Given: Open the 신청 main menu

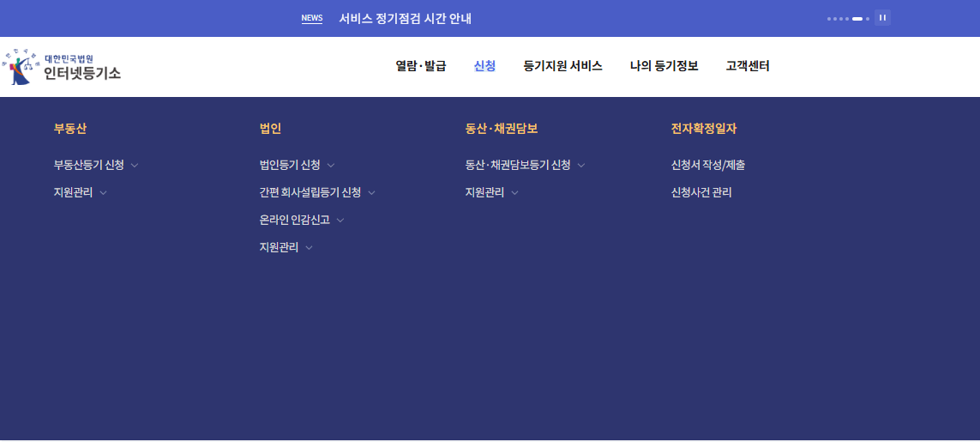Looking at the screenshot, I should pos(485,66).
